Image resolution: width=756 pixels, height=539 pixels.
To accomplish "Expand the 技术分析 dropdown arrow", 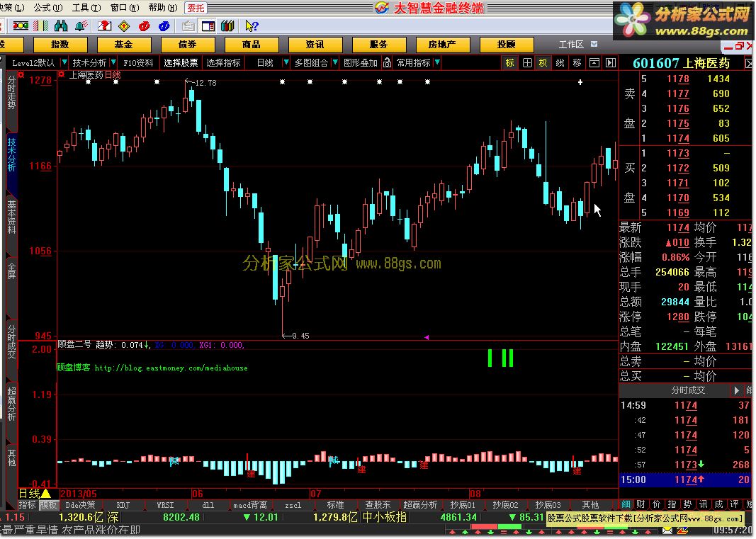I will (113, 62).
